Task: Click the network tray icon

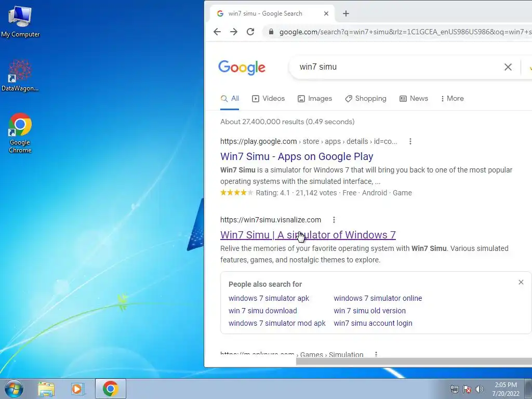Action: coord(454,389)
